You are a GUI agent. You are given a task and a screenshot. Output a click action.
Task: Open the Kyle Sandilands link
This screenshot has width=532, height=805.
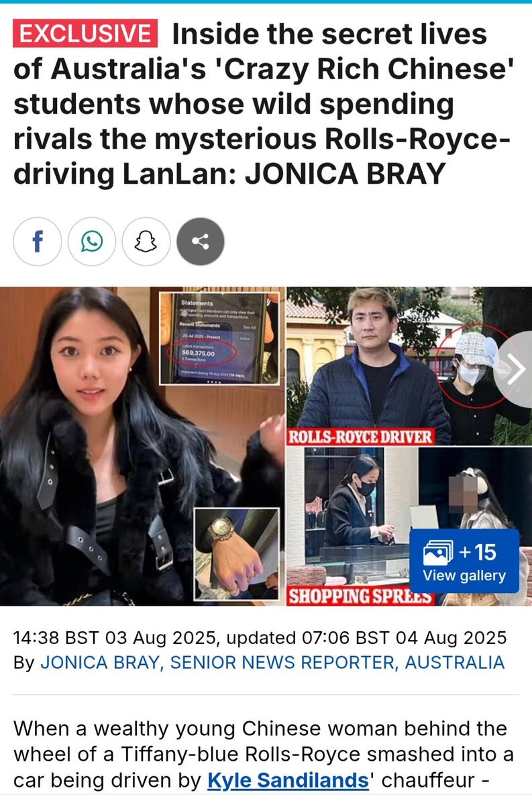tap(288, 780)
